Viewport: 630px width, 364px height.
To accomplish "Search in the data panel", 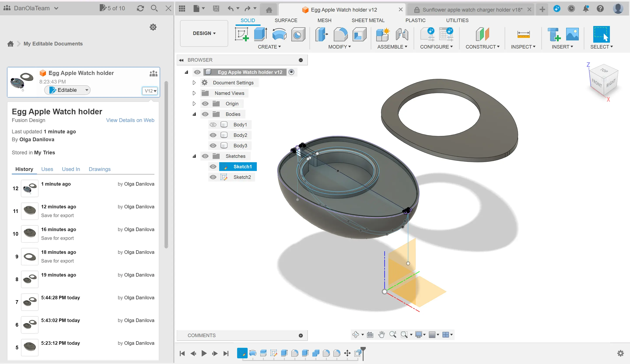I will coord(154,9).
